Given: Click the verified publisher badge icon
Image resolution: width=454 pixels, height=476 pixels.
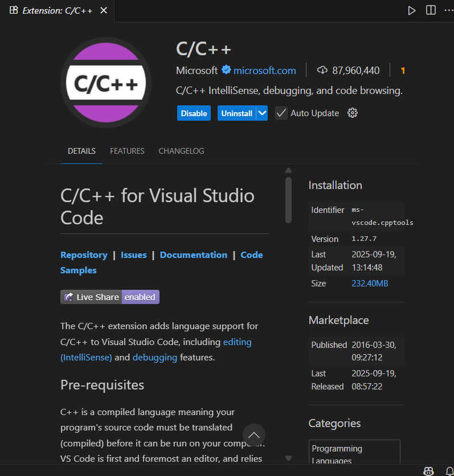Looking at the screenshot, I should 226,70.
